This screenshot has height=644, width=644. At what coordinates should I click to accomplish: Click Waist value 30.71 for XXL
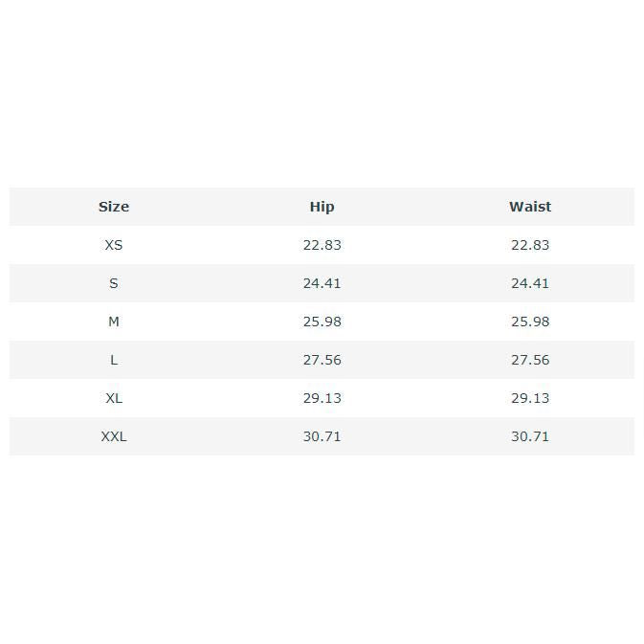[530, 436]
